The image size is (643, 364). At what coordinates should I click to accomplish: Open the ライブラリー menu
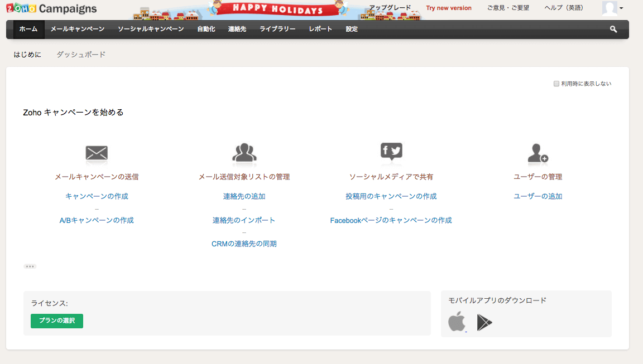tap(277, 29)
